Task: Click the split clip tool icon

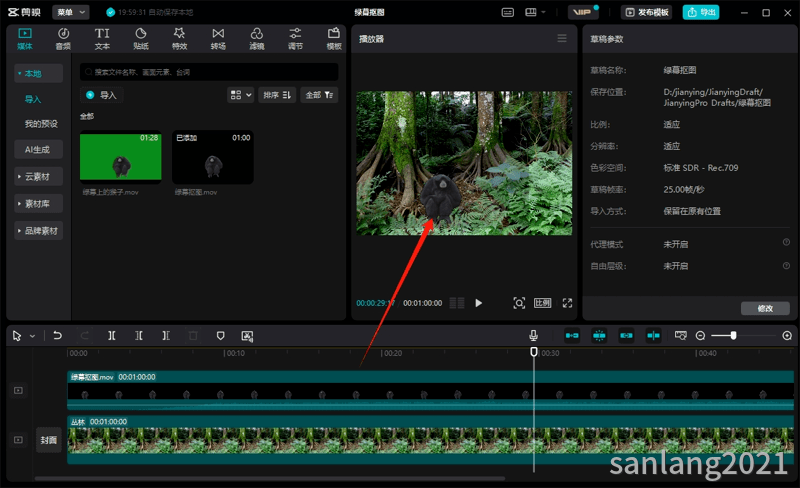Action: 112,335
